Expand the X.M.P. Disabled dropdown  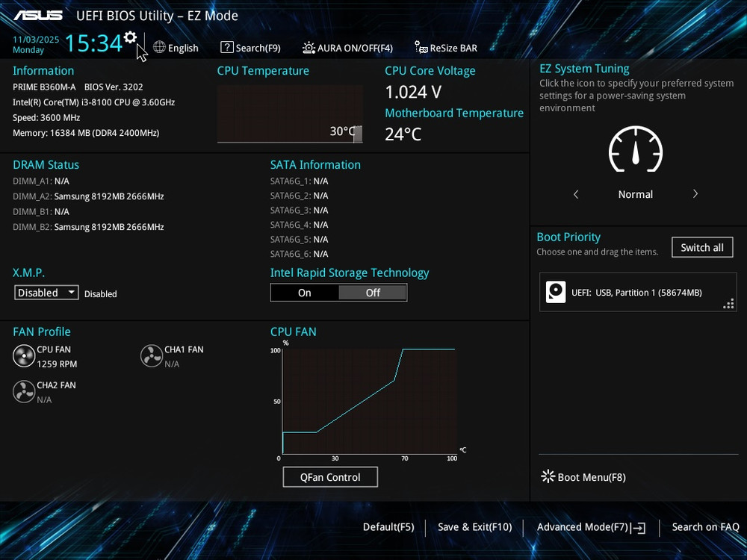coord(46,293)
